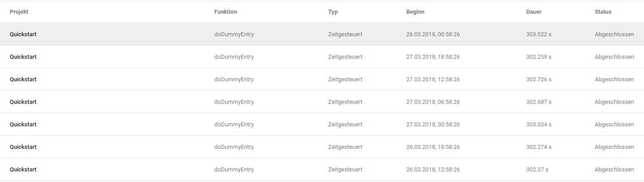Viewport: 644px width, 182px height.
Task: Click the Status column header
Action: click(603, 12)
